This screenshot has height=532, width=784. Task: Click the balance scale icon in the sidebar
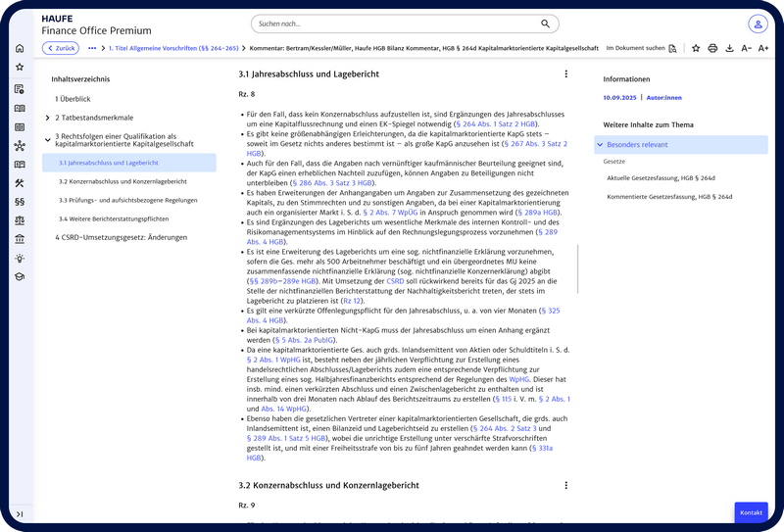[20, 220]
